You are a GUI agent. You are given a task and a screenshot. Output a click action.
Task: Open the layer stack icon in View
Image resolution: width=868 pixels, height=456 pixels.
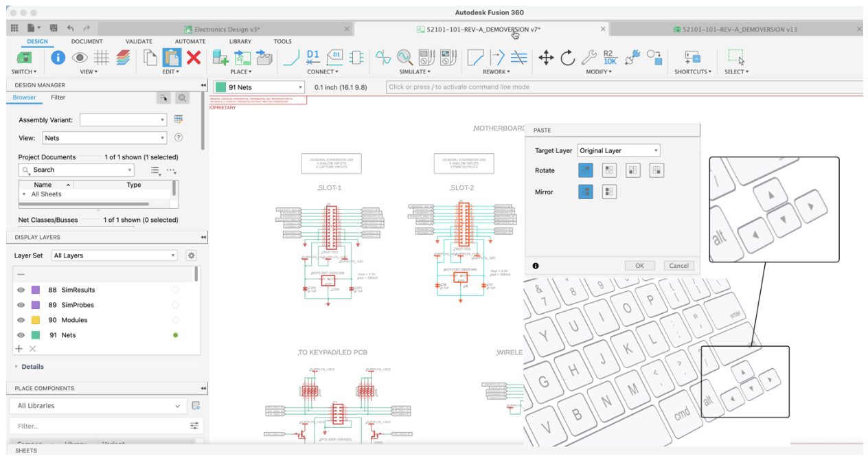tap(123, 58)
